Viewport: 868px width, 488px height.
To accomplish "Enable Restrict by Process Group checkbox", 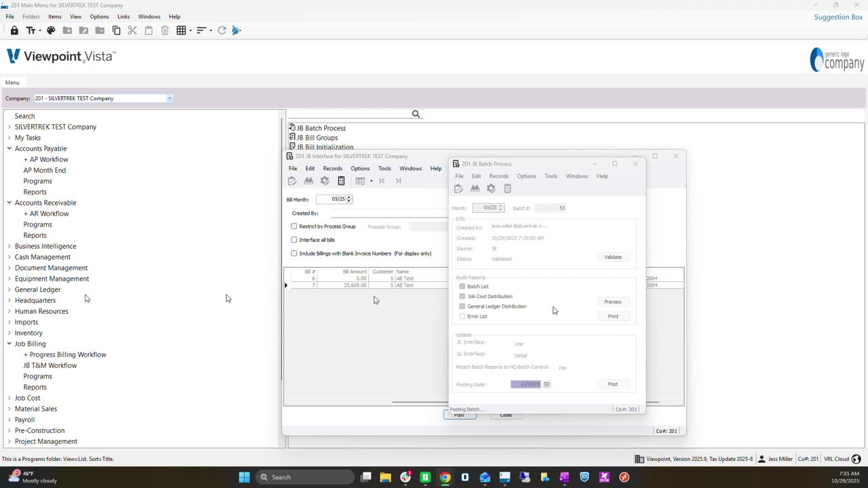I will [x=294, y=226].
